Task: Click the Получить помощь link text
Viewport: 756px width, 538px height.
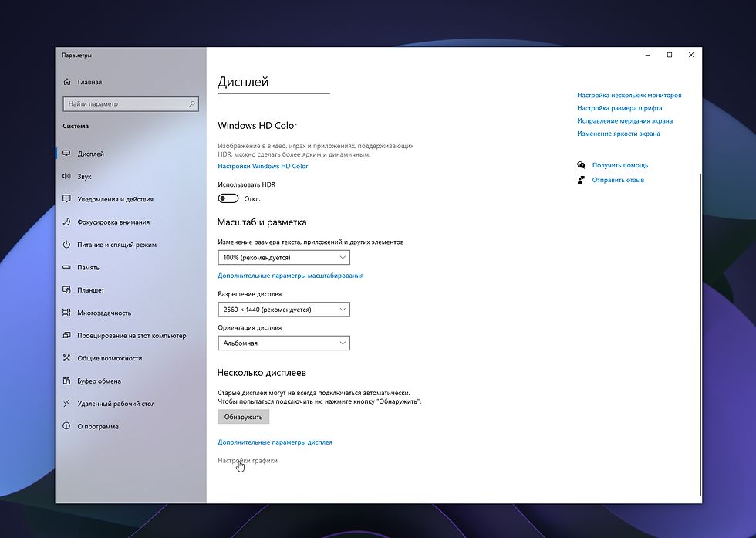Action: point(620,165)
